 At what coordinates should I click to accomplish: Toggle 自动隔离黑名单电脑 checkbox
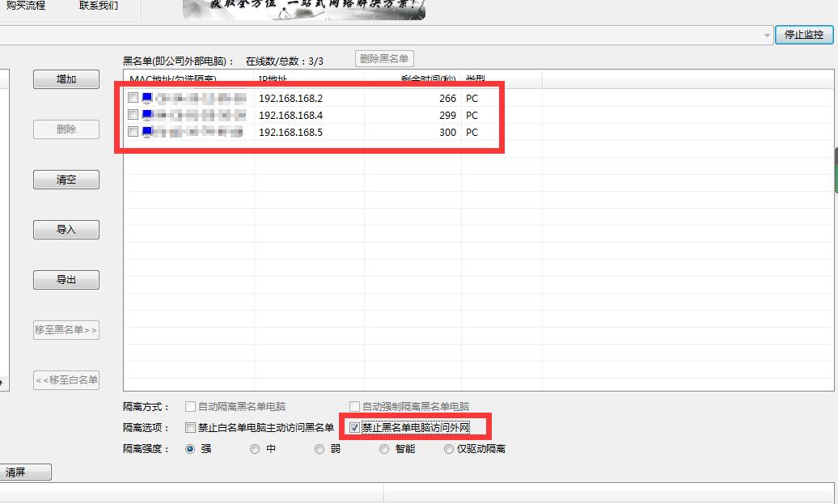(x=190, y=407)
